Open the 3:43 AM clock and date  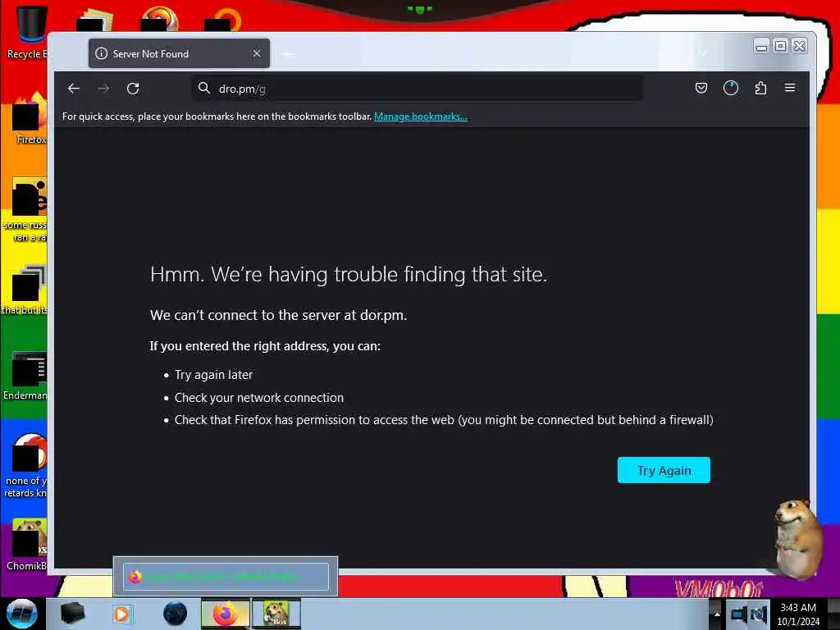tap(798, 614)
